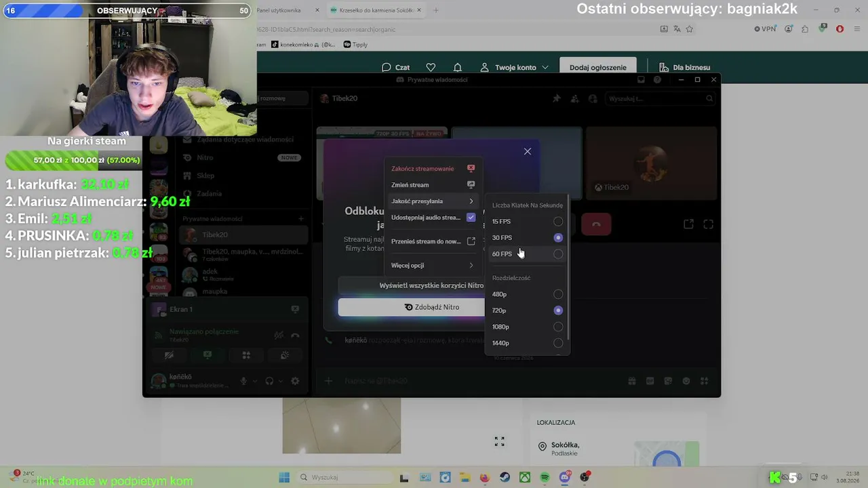This screenshot has width=868, height=488.
Task: Click the plus icon in message box
Action: coord(328,381)
